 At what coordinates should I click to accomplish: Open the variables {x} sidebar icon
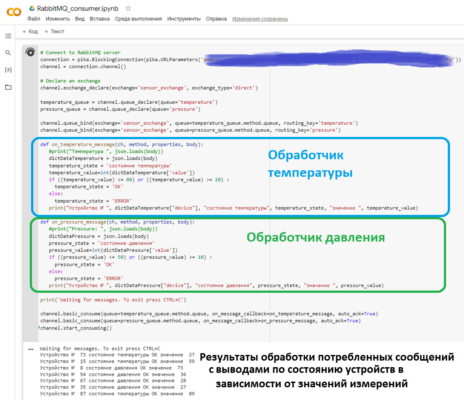click(8, 70)
